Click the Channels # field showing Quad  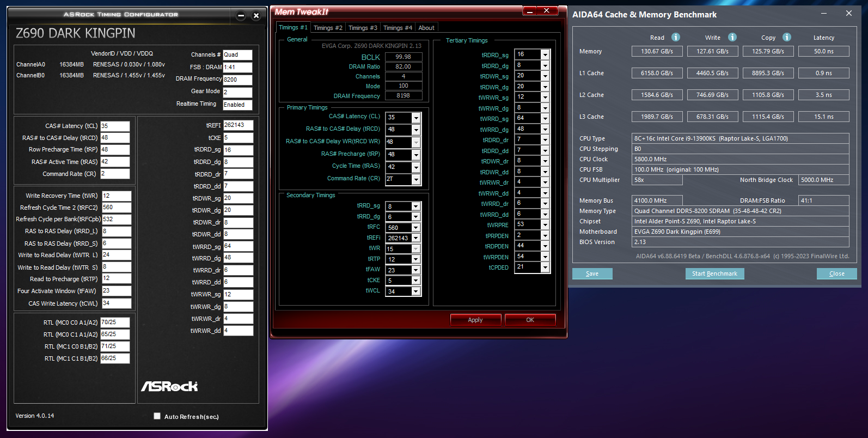coord(237,54)
